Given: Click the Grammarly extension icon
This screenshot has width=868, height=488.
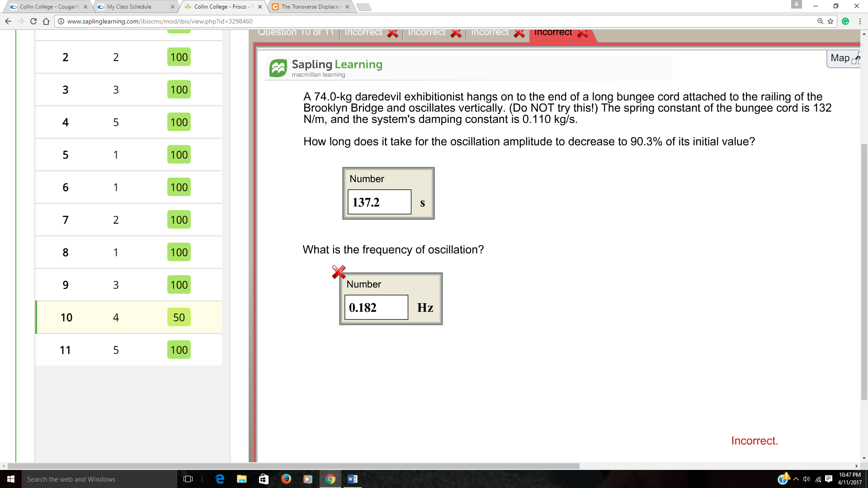Looking at the screenshot, I should click(845, 21).
